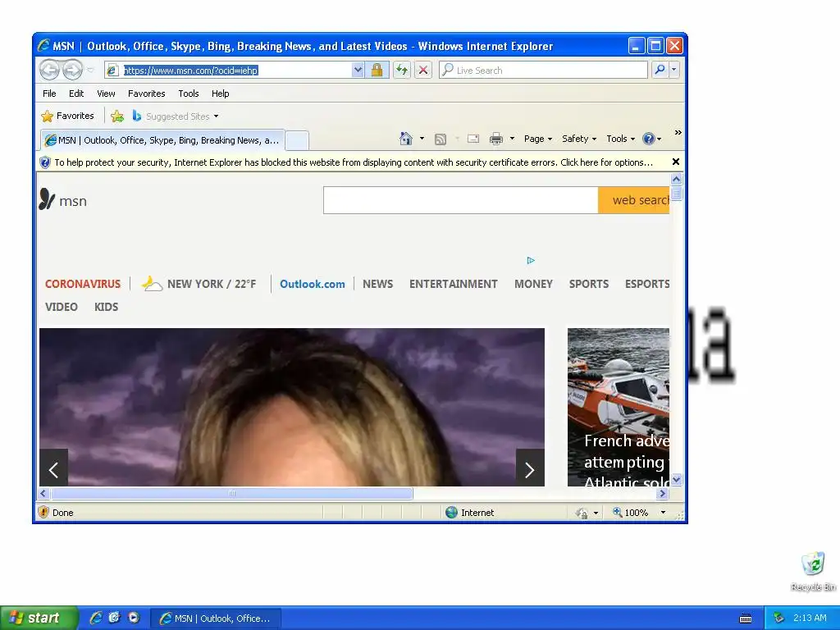Viewport: 840px width, 630px height.
Task: Click the Live Search input box
Action: 543,71
